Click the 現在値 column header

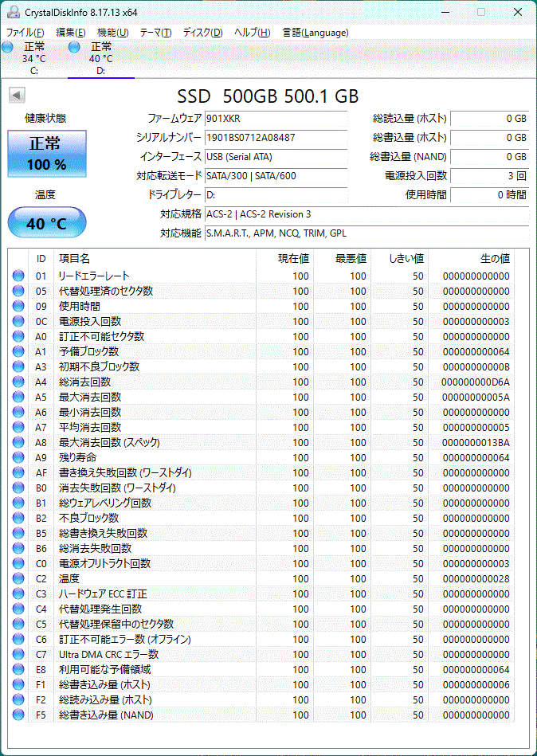tap(284, 258)
